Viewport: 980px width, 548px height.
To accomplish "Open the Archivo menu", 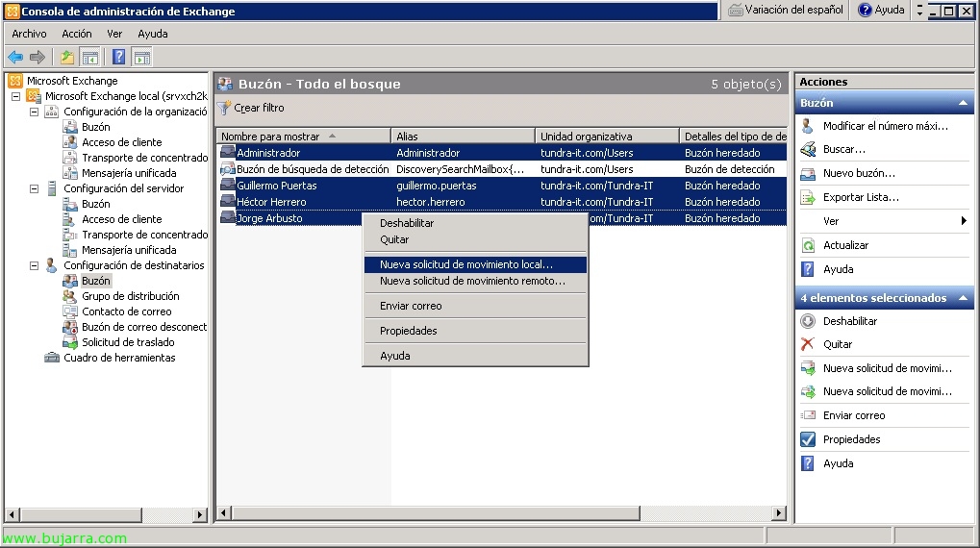I will [x=29, y=34].
